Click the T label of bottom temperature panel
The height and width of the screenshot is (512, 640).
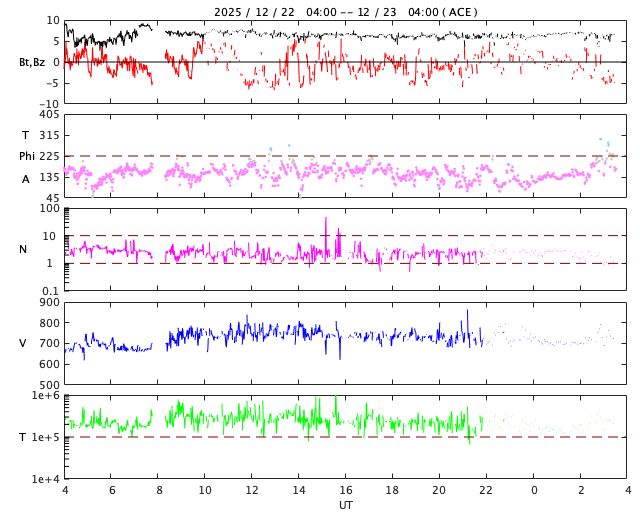point(23,437)
